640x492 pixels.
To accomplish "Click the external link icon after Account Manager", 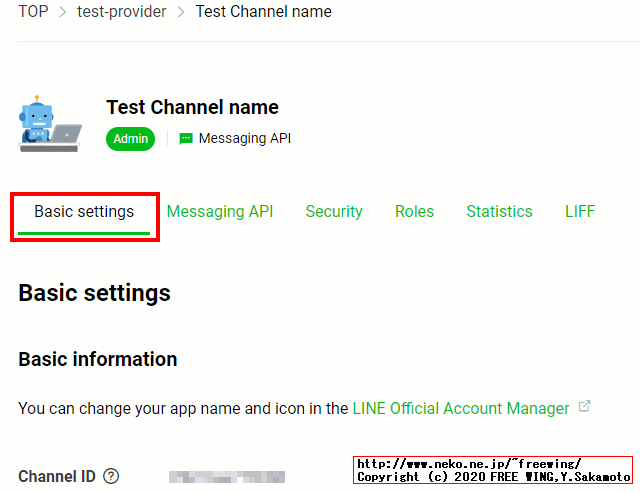I will (x=585, y=407).
